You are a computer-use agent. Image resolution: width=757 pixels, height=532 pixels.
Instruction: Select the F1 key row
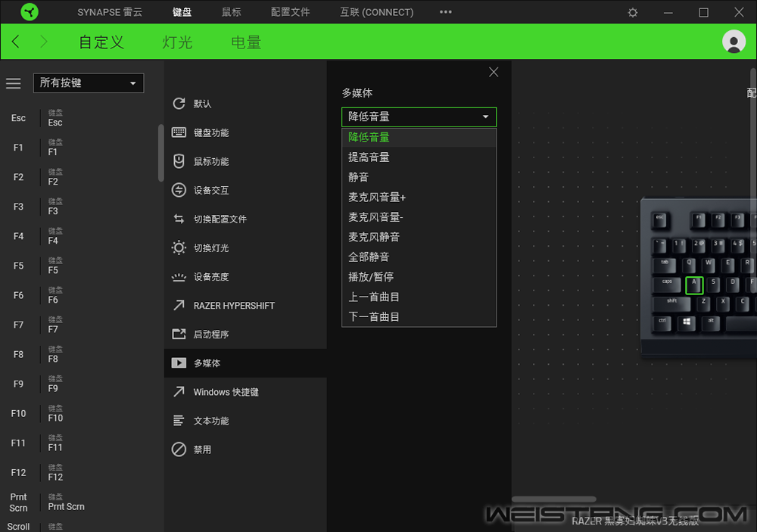[79, 148]
